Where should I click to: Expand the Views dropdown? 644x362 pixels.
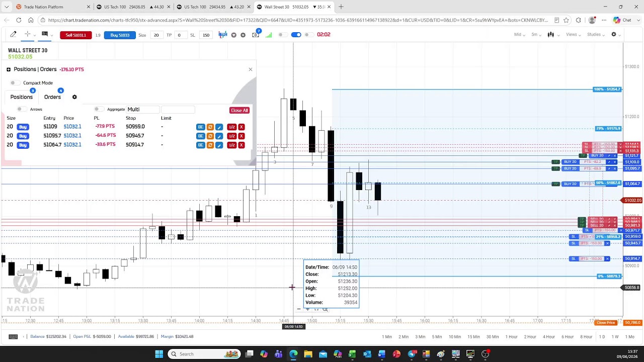(574, 35)
